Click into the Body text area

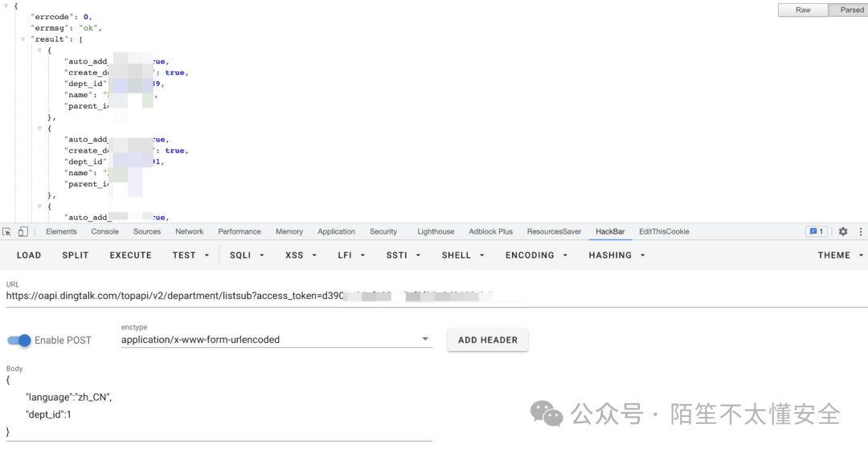coord(219,406)
